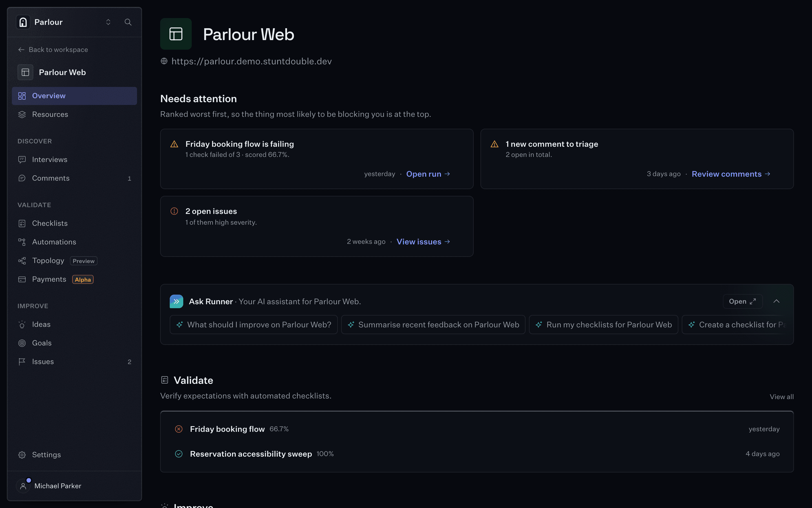Image resolution: width=812 pixels, height=508 pixels.
Task: Select Overview in the sidebar
Action: tap(74, 96)
